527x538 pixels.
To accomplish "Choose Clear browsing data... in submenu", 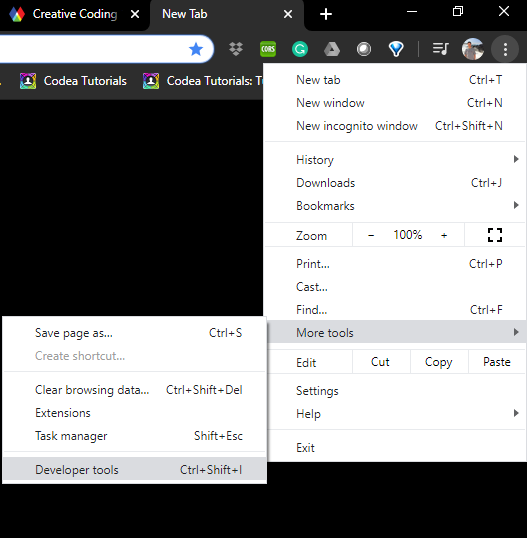I will (x=134, y=390).
